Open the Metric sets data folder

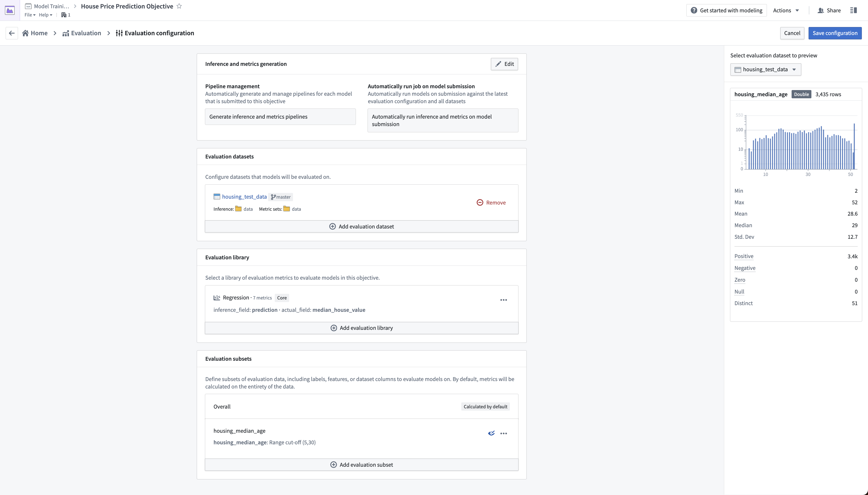pyautogui.click(x=292, y=209)
